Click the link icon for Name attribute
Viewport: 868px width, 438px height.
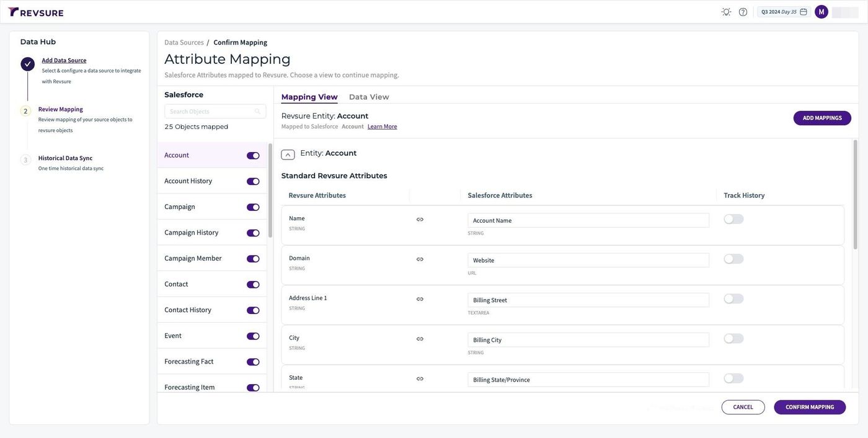pos(420,220)
